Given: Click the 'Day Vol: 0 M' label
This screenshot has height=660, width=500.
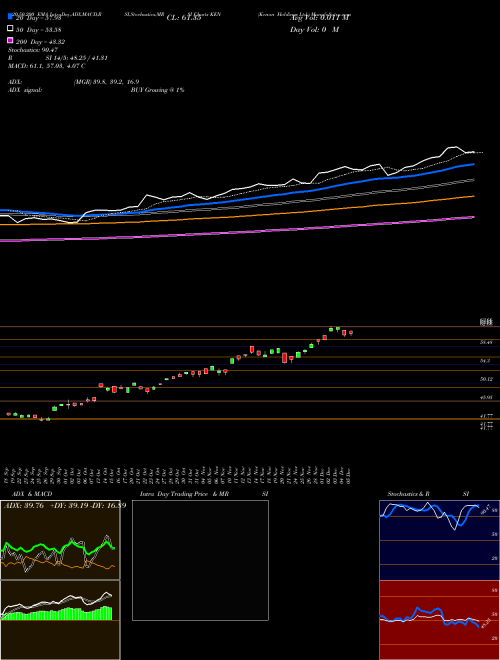Looking at the screenshot, I should click(x=314, y=29).
